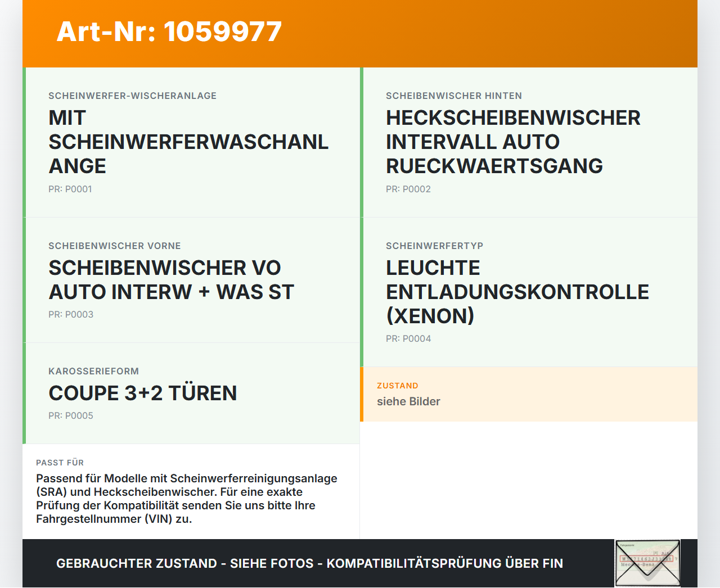Click the PR: P0004 code
This screenshot has width=720, height=588.
coord(408,338)
